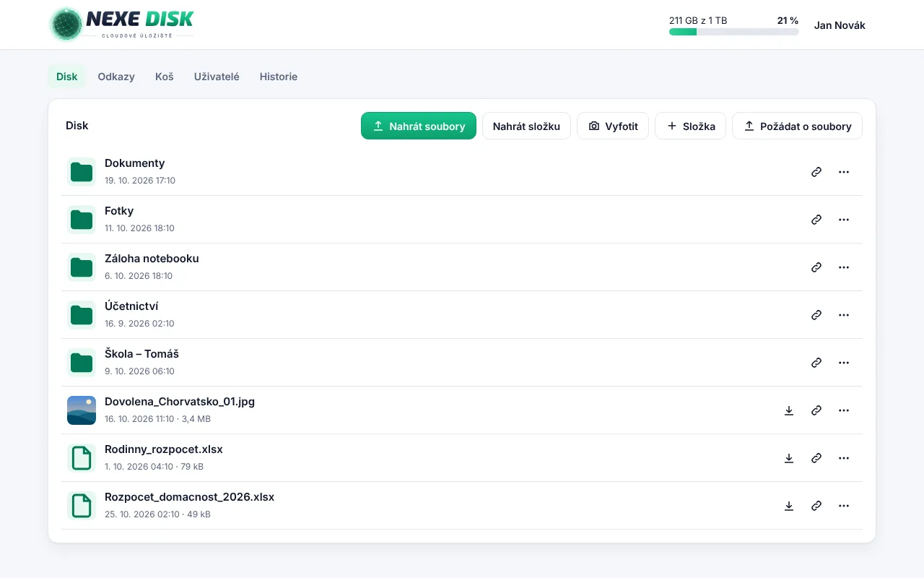
Task: Click the Vyfotit camera button
Action: pyautogui.click(x=613, y=126)
